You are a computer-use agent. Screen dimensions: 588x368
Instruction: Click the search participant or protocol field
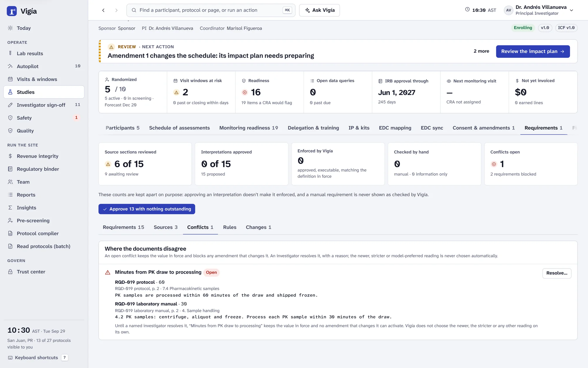211,10
